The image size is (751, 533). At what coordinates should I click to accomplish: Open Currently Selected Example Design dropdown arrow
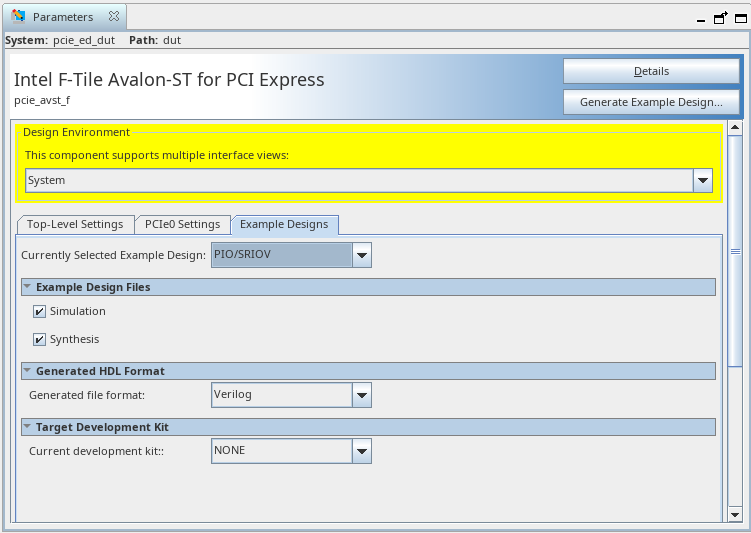(362, 255)
